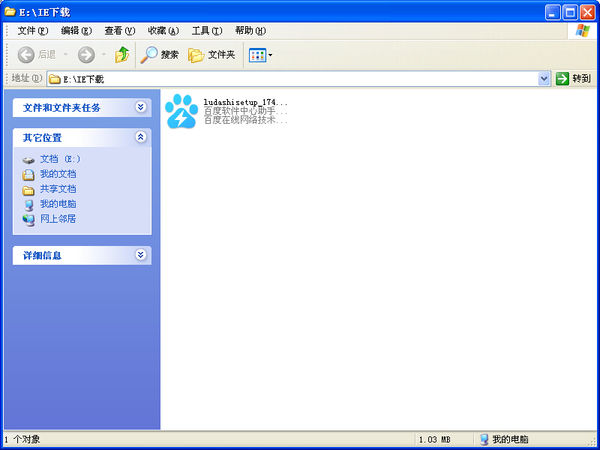This screenshot has height=450, width=600.
Task: Open the 工具(T) menu
Action: click(207, 31)
